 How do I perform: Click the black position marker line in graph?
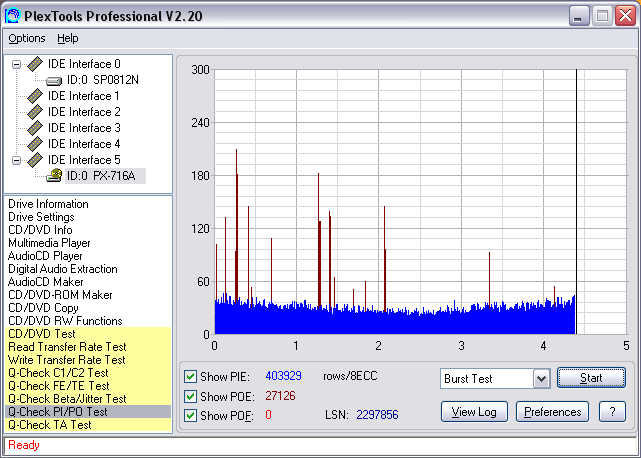576,202
